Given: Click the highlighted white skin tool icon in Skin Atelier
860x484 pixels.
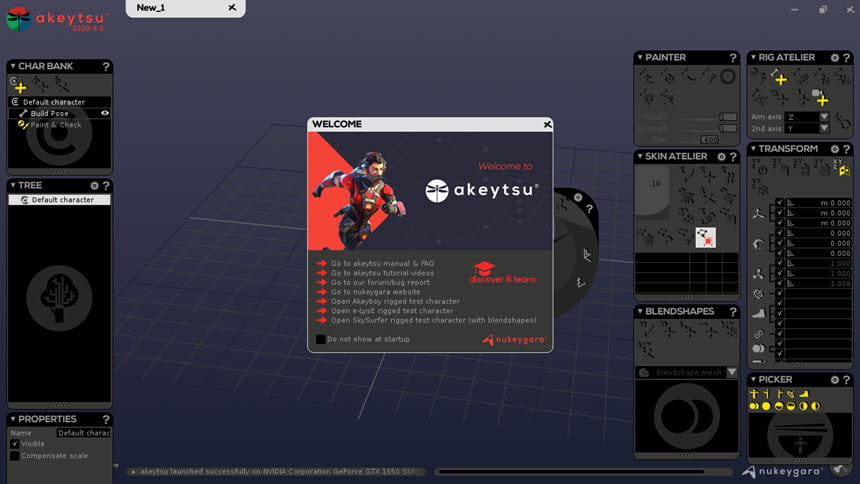Looking at the screenshot, I should coord(705,238).
